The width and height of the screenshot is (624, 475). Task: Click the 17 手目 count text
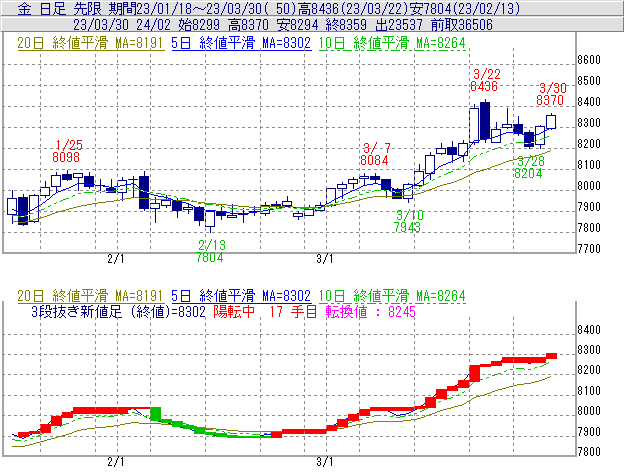293,312
